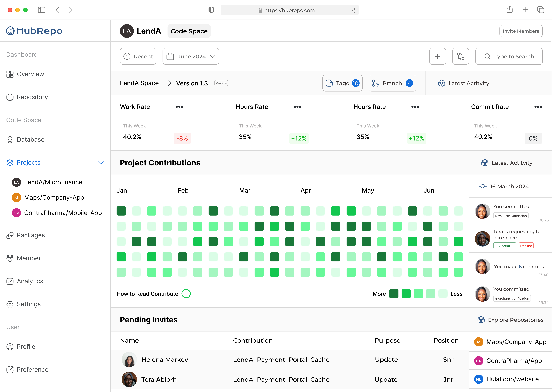Viewport: 552px width, 392px height.
Task: Open the Overview panel from sidebar
Action: point(30,74)
